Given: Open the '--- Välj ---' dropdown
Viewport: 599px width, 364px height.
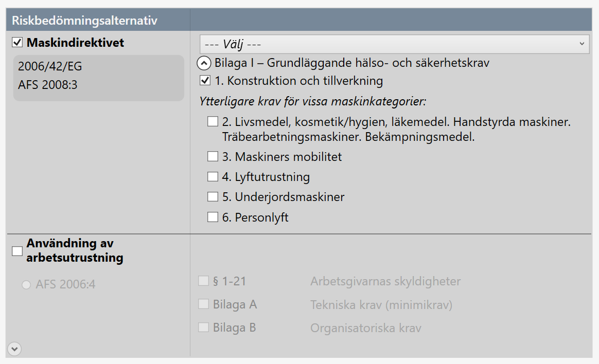Looking at the screenshot, I should 394,44.
